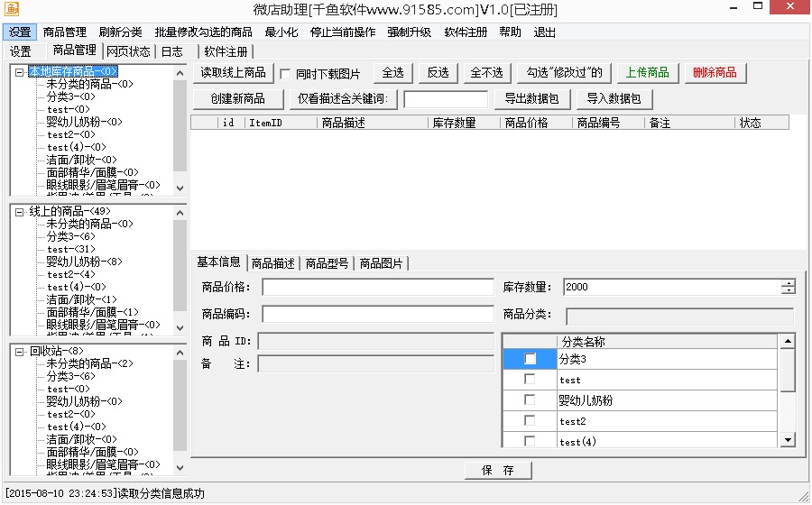Toggle 同时下载图片 checkbox
Screen dimensions: 812x505
pyautogui.click(x=285, y=74)
